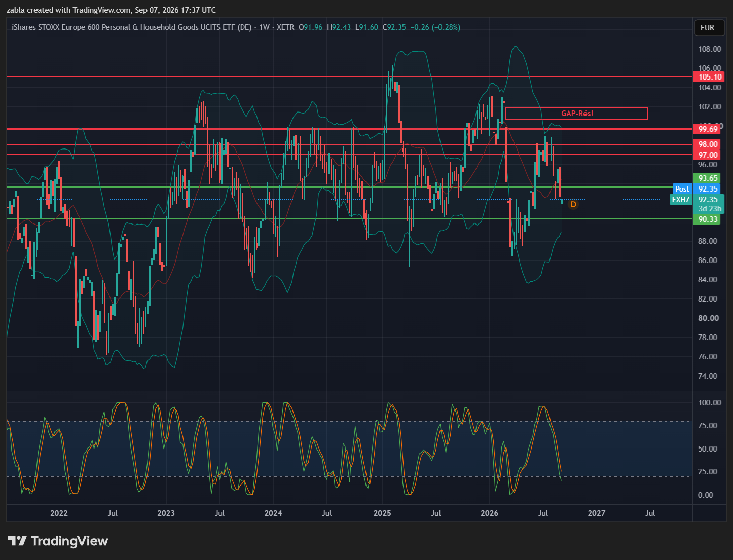
Task: Select the 105.10 red price label
Action: (709, 77)
